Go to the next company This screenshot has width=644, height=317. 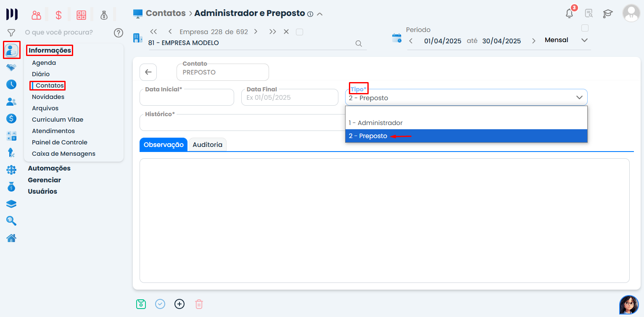tap(256, 32)
